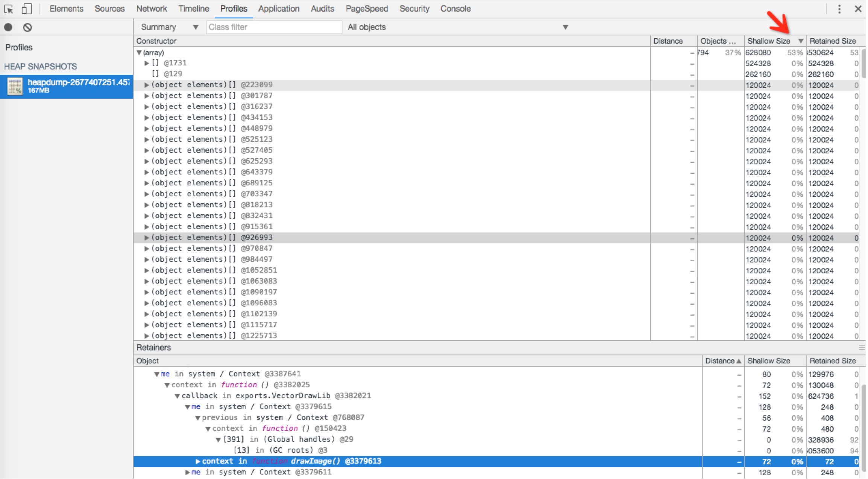868x479 pixels.
Task: Collapse context in function() @3382025
Action: click(167, 385)
